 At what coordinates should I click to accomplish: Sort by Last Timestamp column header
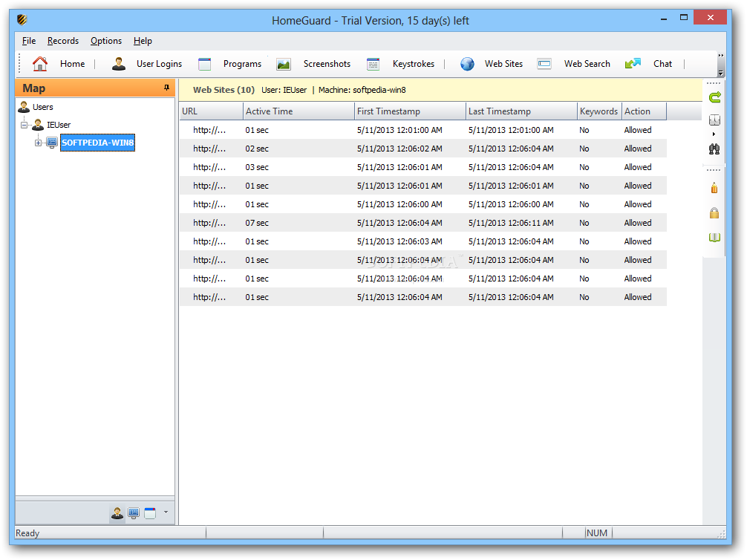pyautogui.click(x=522, y=111)
